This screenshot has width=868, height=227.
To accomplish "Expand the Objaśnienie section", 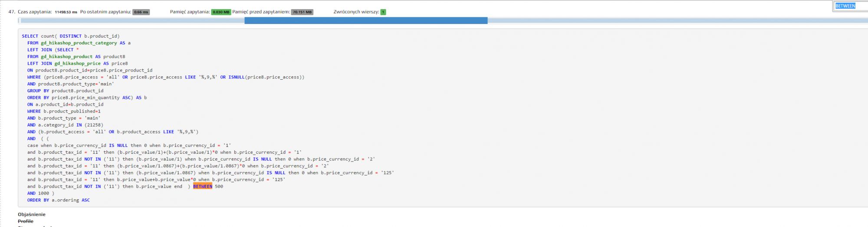I will (x=32, y=214).
